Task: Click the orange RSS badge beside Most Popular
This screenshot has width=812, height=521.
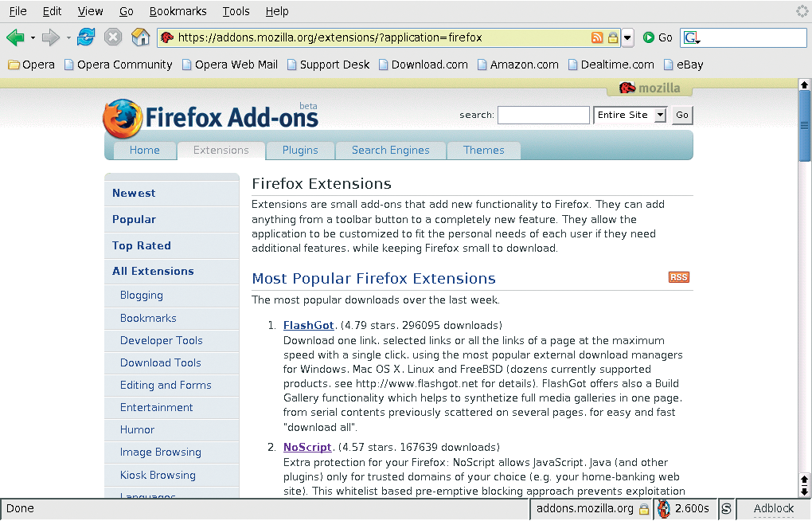Action: tap(679, 277)
